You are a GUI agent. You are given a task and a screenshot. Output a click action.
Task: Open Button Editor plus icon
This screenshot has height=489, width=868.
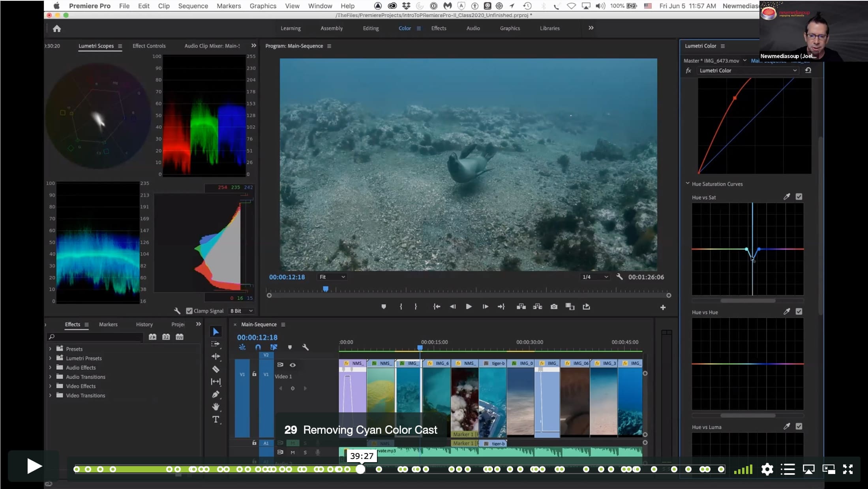point(663,307)
